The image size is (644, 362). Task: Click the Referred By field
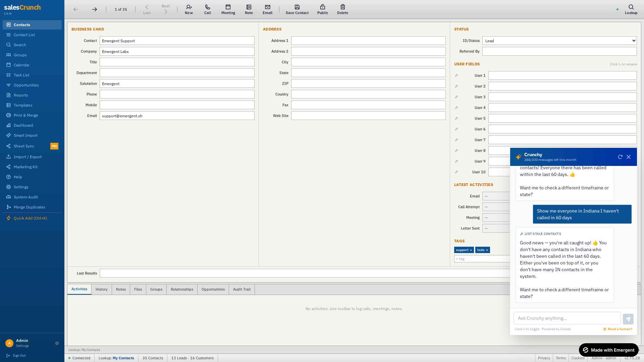(x=559, y=51)
